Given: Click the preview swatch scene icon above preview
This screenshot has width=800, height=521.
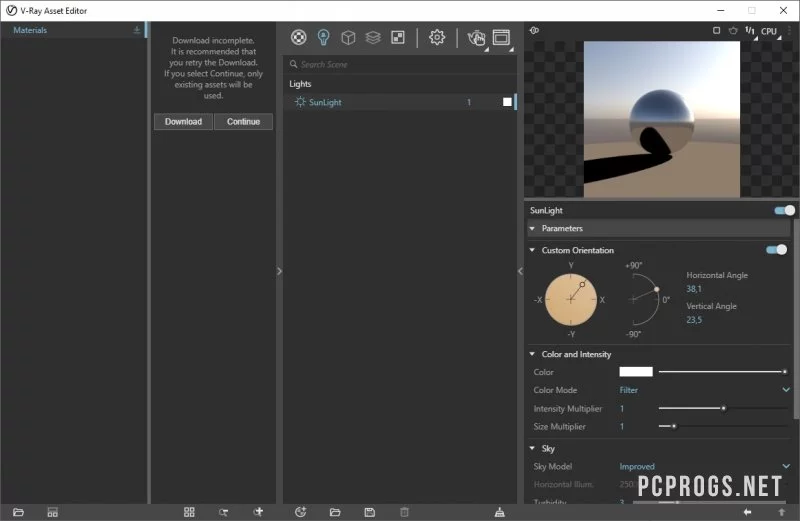Looking at the screenshot, I should [534, 30].
